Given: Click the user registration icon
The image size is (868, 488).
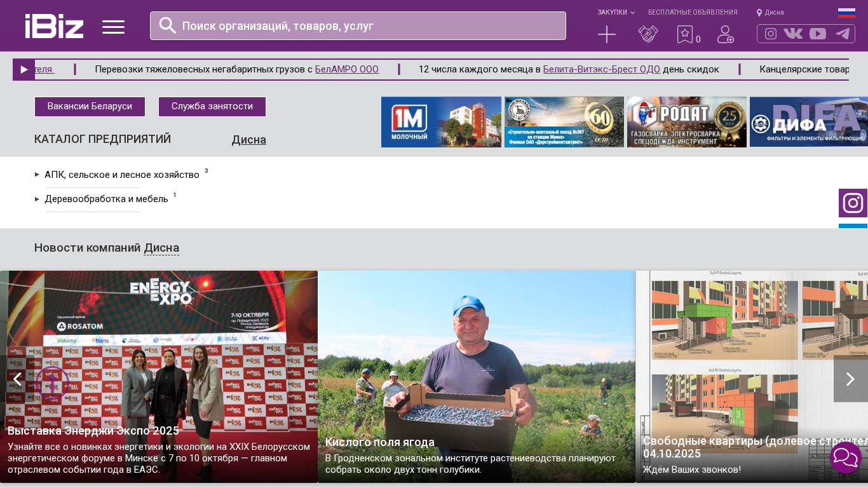Looking at the screenshot, I should coord(725,34).
